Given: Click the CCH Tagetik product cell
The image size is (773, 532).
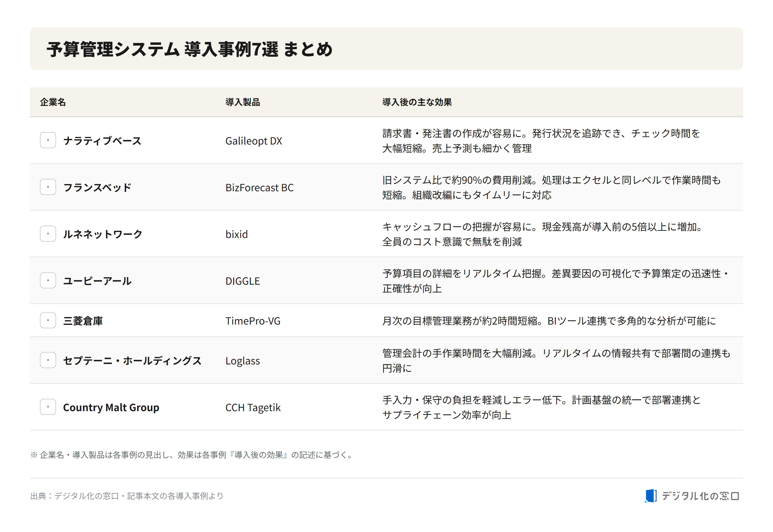Looking at the screenshot, I should tap(253, 408).
